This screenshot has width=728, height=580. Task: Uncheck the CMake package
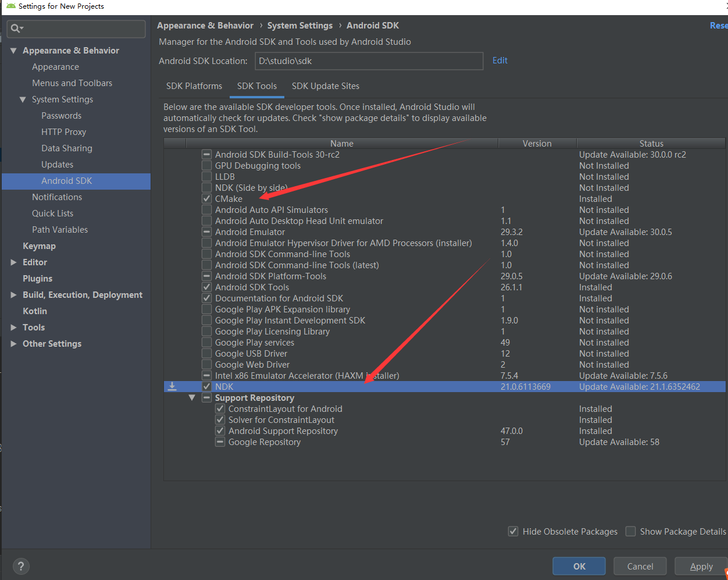click(x=206, y=198)
